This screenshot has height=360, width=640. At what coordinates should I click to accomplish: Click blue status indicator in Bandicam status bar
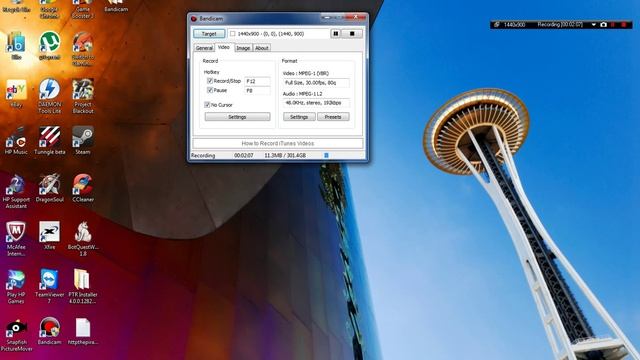[x=326, y=156]
